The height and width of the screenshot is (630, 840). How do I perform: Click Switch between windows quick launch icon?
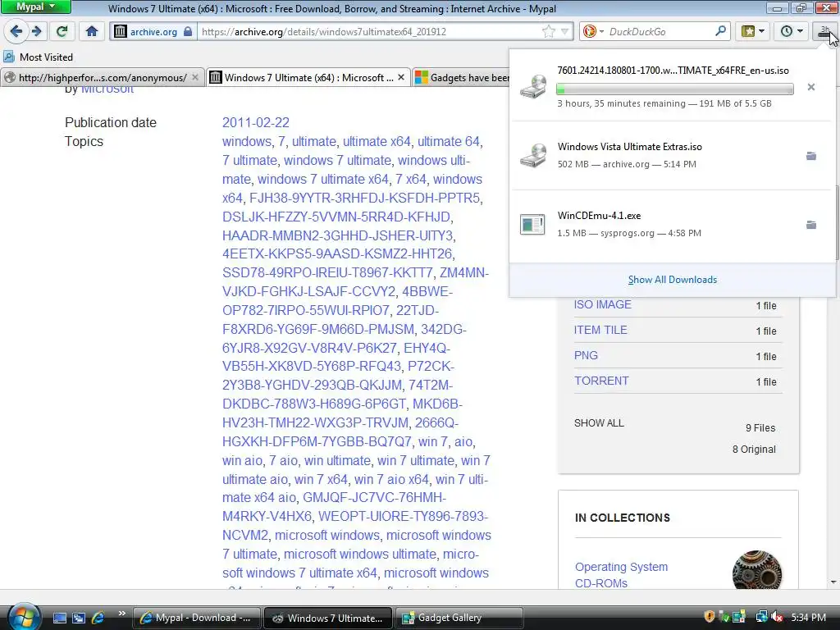(x=79, y=619)
